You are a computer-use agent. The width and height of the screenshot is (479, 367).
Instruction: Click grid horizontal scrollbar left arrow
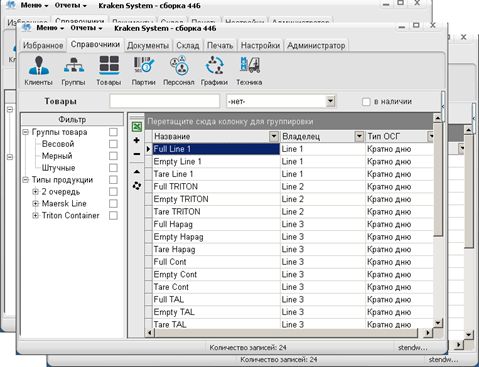coord(150,332)
